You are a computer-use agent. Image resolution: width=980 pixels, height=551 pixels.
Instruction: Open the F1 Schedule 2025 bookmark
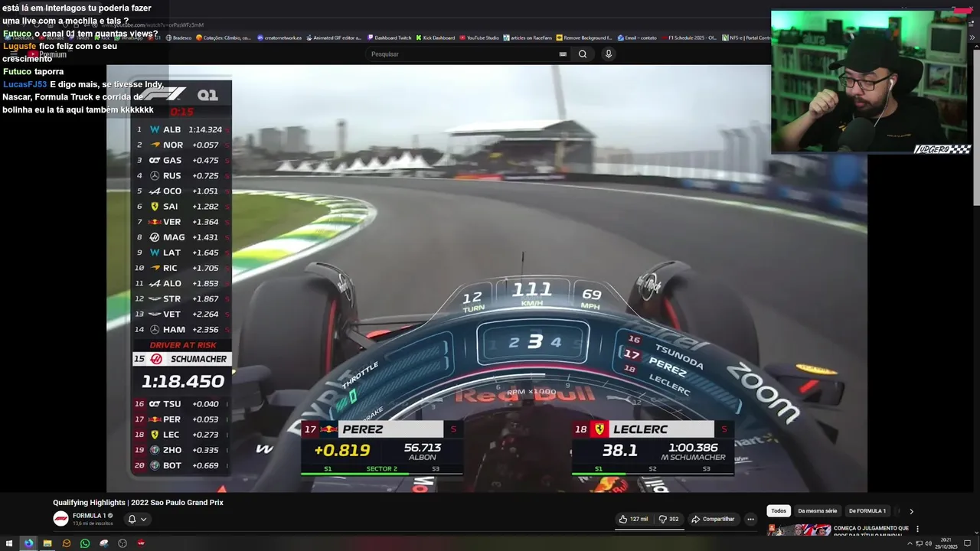click(x=689, y=37)
